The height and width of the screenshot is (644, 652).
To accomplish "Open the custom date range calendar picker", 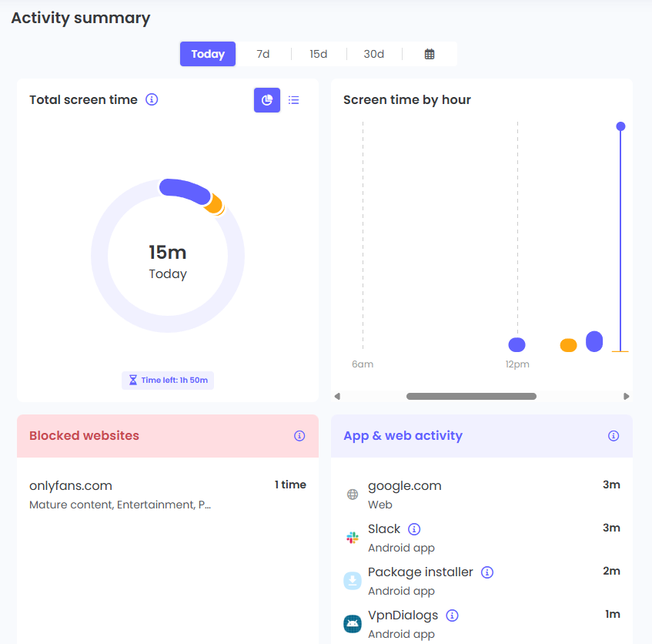I will [x=429, y=54].
